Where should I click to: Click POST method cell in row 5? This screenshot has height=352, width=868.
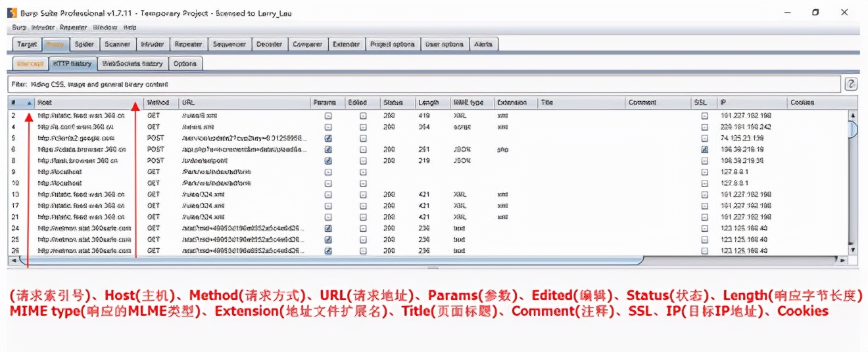coord(155,139)
